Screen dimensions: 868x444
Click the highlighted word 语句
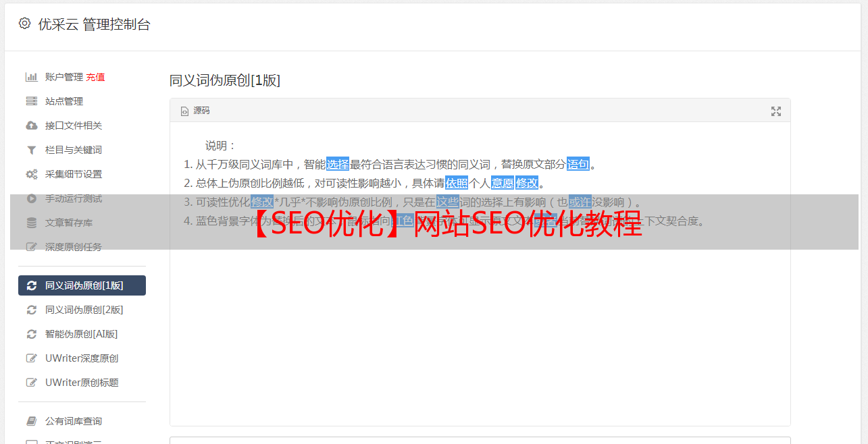tap(578, 164)
